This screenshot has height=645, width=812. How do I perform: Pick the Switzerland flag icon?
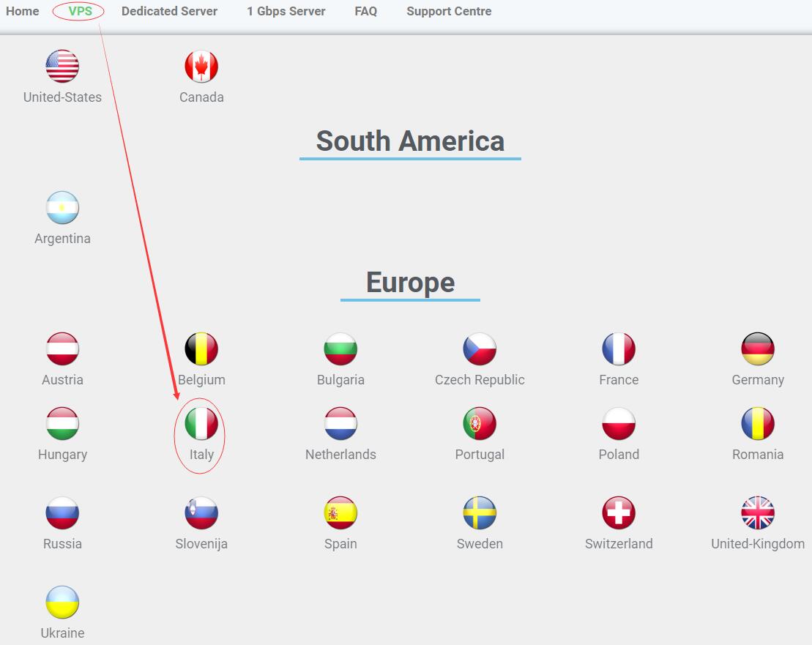619,513
